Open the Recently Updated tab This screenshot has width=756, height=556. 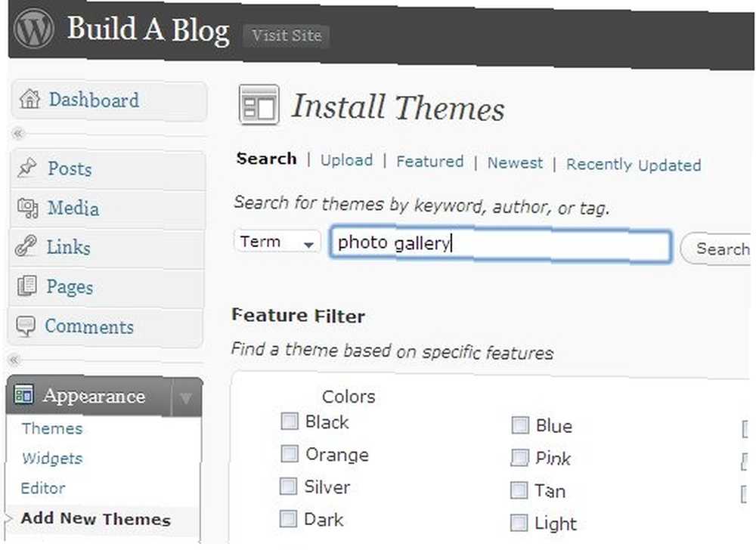[x=634, y=165]
